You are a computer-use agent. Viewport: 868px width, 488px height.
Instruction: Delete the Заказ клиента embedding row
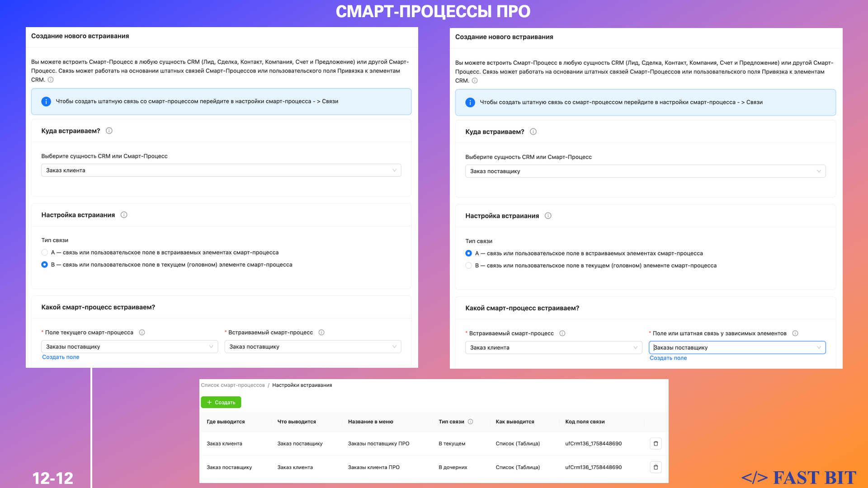point(656,444)
